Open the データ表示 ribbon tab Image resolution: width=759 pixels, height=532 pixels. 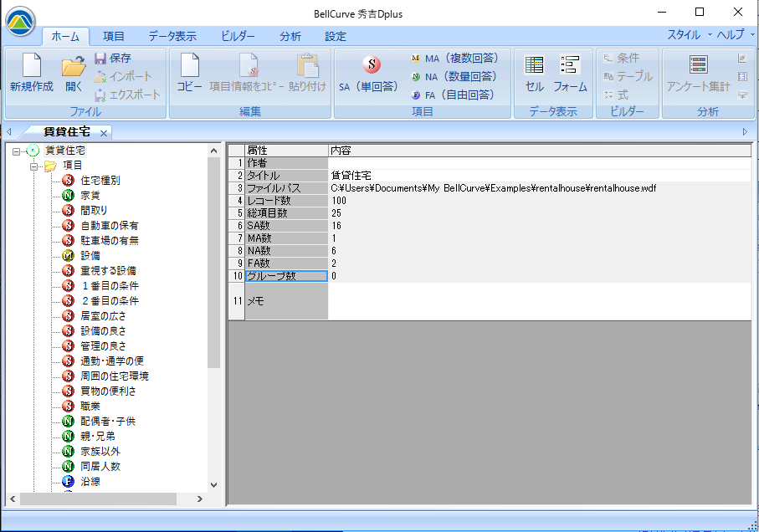click(172, 36)
